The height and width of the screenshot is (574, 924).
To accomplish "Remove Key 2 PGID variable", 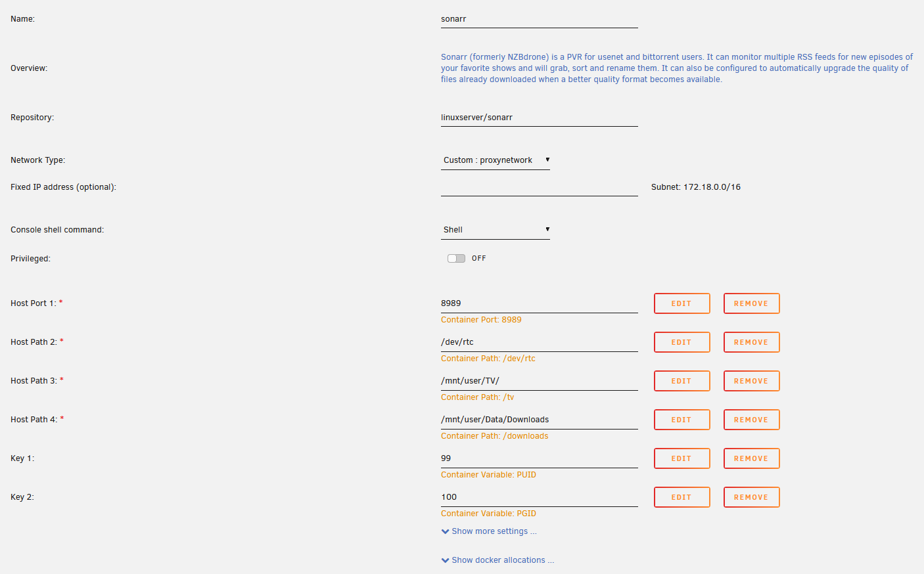I will pyautogui.click(x=752, y=497).
